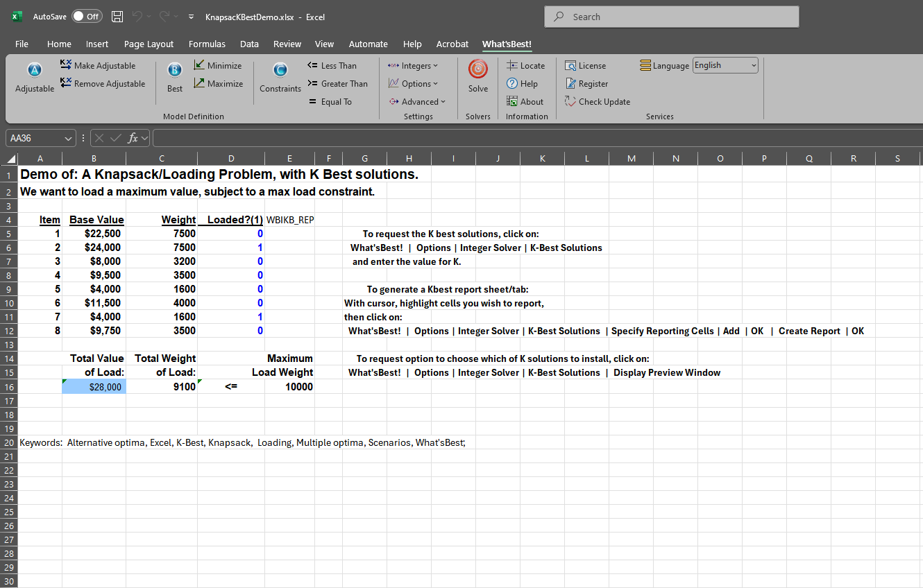Click Check Update
The height and width of the screenshot is (588, 923).
pyautogui.click(x=598, y=101)
